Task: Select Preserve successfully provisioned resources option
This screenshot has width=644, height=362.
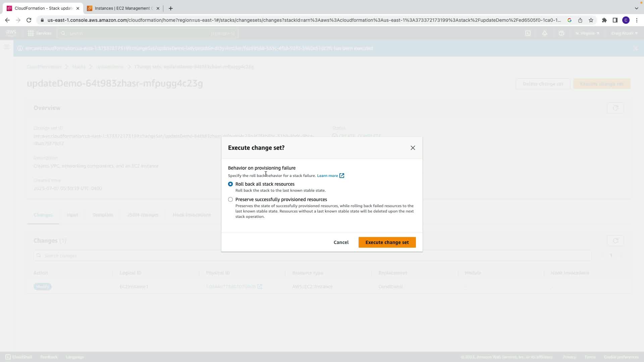Action: [230, 199]
